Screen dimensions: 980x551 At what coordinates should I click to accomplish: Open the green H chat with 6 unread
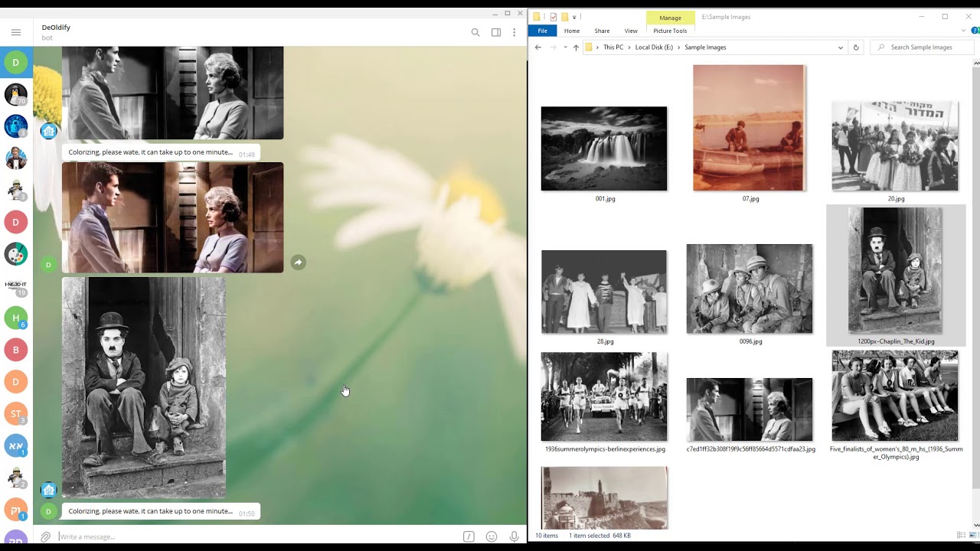(x=16, y=318)
